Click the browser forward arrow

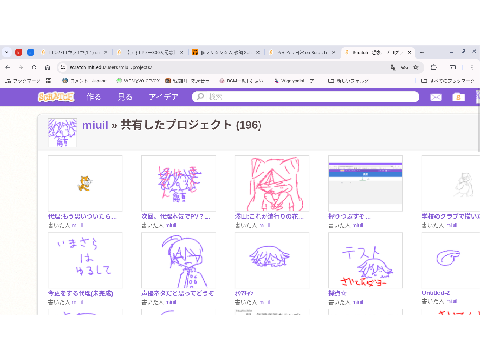point(21,67)
